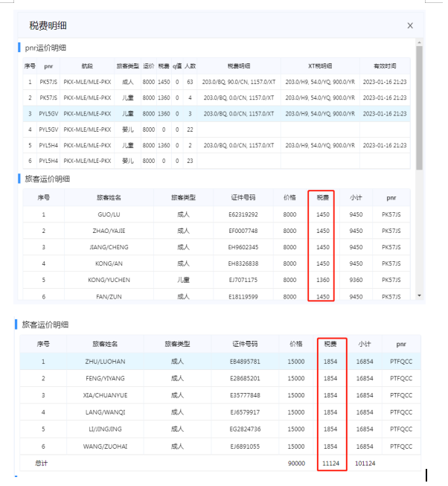Click the PYL5H4 婴儿 row in pnr table
The image size is (448, 486).
[x=216, y=160]
